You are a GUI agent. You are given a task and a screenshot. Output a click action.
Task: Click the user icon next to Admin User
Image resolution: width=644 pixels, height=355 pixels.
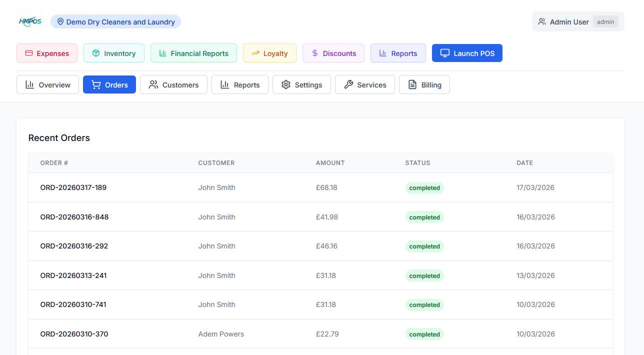click(542, 22)
